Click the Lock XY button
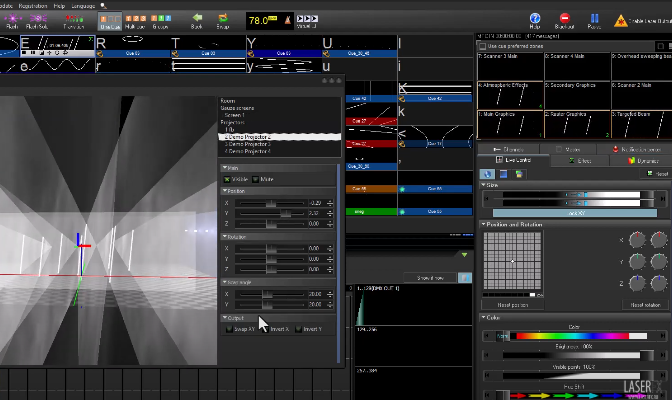The image size is (672, 400). [x=575, y=213]
